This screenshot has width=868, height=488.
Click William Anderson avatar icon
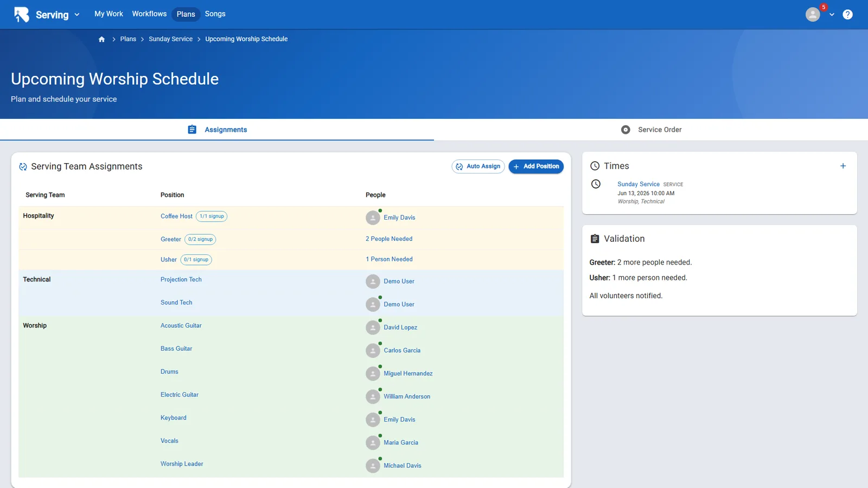(373, 397)
